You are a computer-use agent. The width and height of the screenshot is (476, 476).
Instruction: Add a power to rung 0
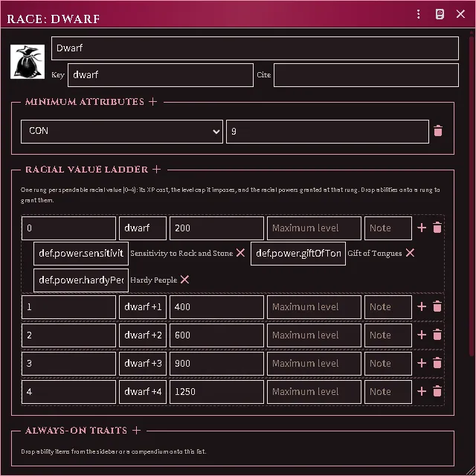click(x=422, y=228)
